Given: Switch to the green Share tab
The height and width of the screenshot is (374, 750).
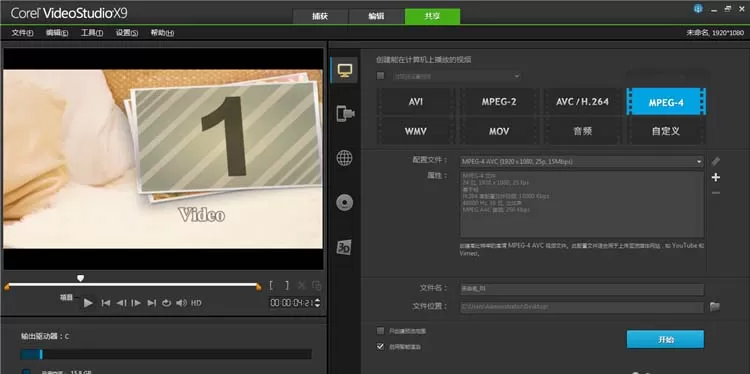Looking at the screenshot, I should (x=432, y=16).
